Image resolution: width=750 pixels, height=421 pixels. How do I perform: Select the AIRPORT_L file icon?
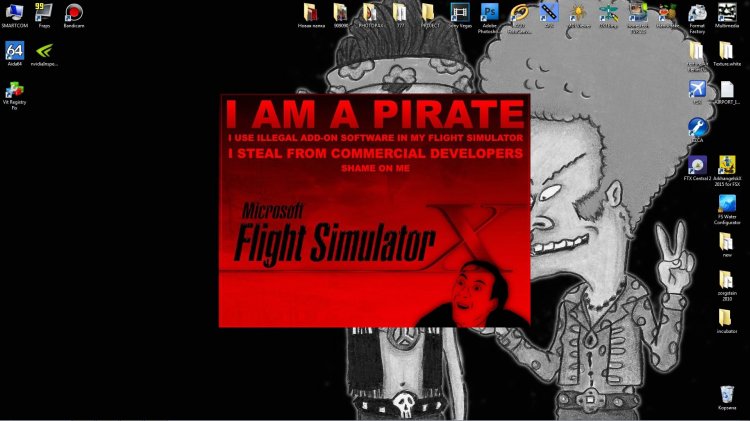(727, 92)
